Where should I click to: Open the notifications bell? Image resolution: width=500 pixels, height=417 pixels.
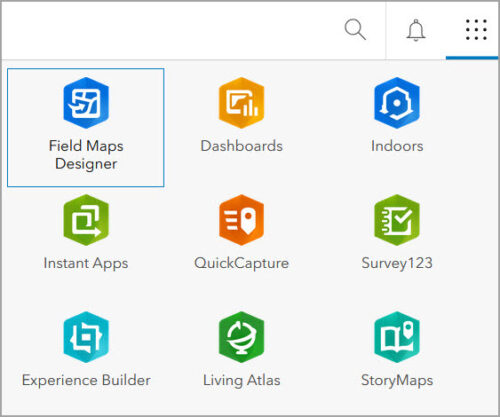416,30
